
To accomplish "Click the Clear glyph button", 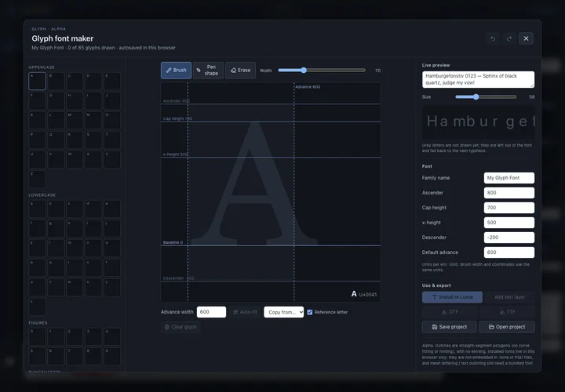I will pyautogui.click(x=180, y=327).
